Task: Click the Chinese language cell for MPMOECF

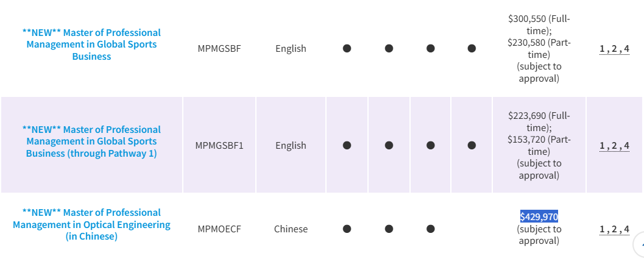Action: tap(291, 229)
